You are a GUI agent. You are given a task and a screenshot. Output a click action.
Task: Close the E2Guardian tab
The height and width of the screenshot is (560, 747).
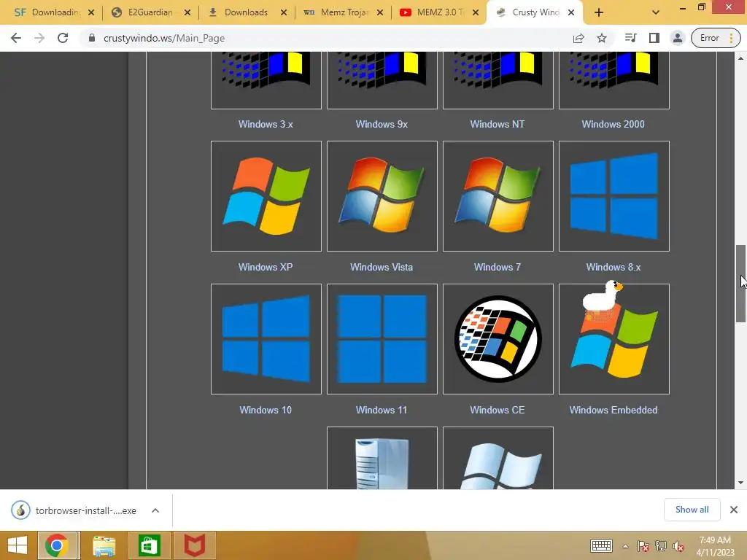pyautogui.click(x=187, y=13)
